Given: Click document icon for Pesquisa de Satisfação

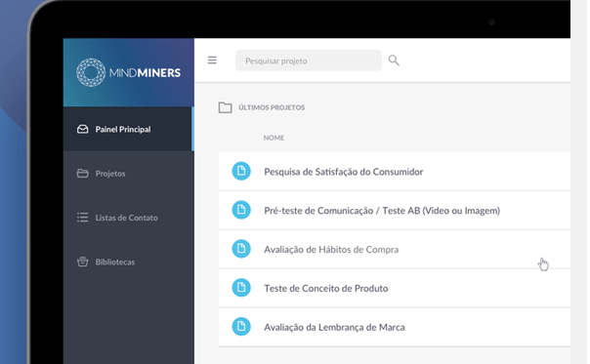Looking at the screenshot, I should pos(241,171).
